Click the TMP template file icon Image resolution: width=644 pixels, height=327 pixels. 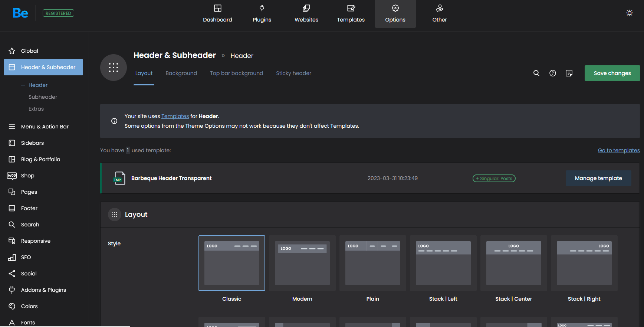click(x=119, y=178)
